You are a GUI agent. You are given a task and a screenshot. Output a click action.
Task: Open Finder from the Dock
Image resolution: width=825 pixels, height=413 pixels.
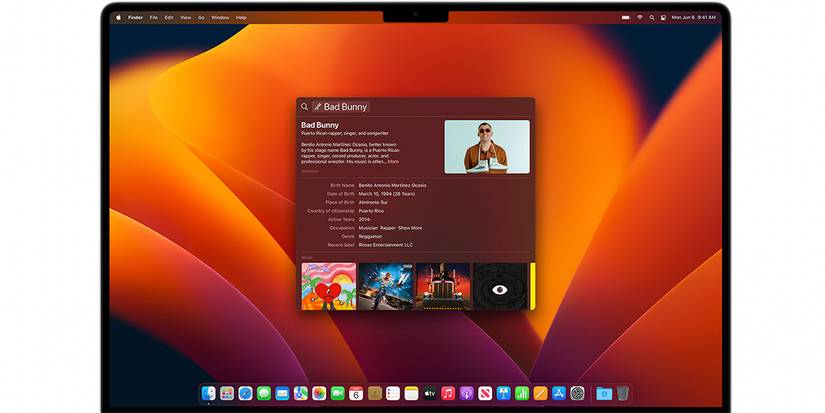point(209,393)
